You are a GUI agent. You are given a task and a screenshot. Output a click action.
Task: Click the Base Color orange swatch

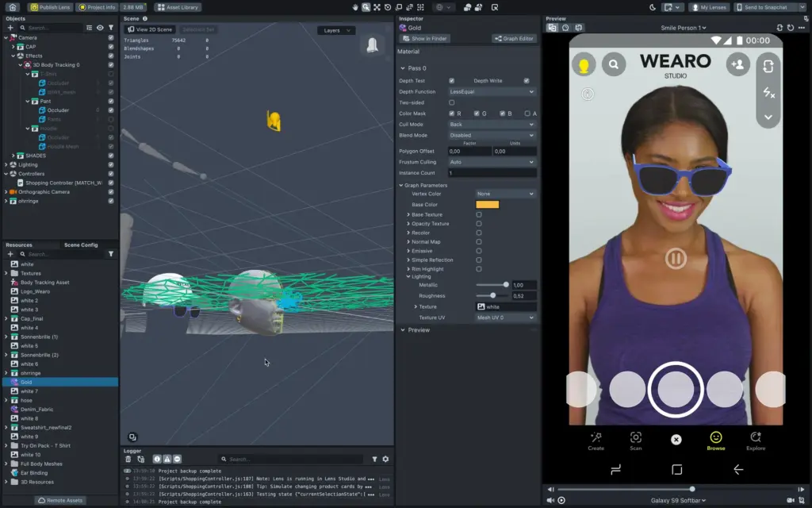(x=487, y=205)
